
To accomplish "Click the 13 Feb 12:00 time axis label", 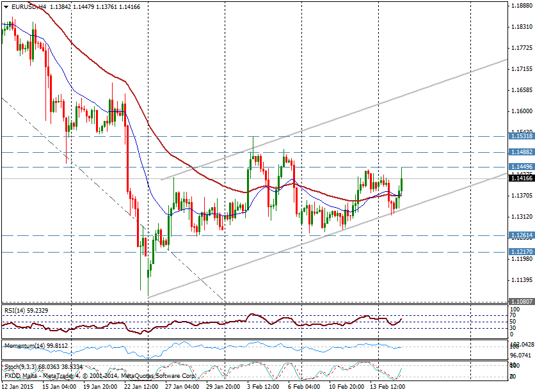I will (387, 386).
